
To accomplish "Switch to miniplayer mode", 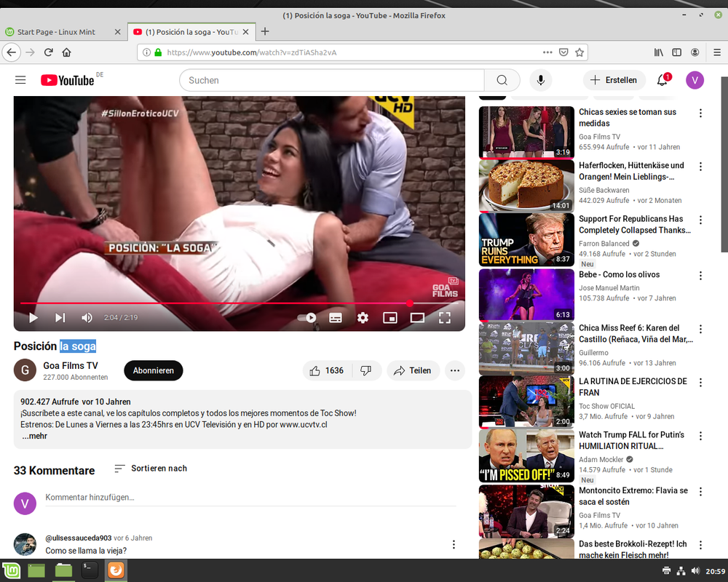I will (390, 317).
